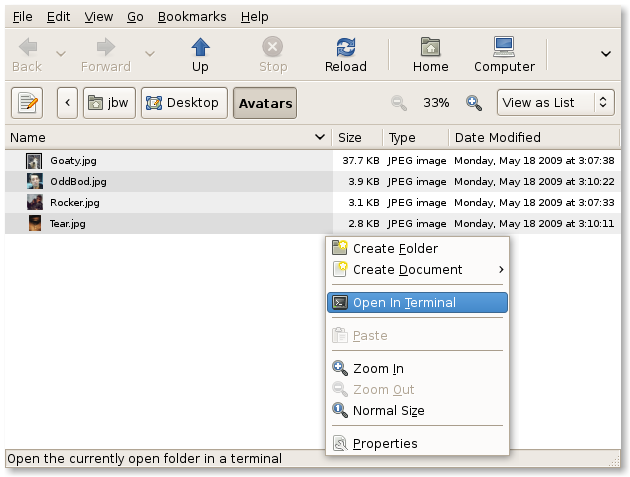Click the Reload toolbar icon

click(x=346, y=48)
